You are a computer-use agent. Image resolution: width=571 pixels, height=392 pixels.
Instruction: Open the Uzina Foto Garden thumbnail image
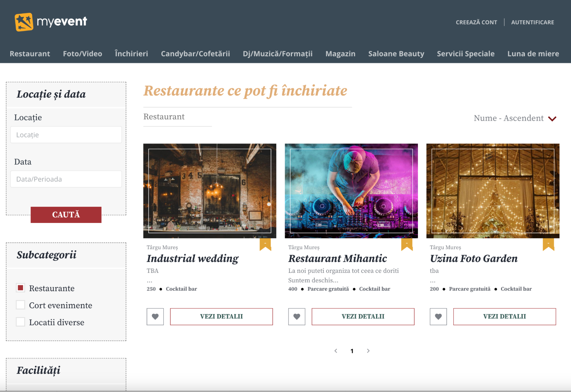pyautogui.click(x=493, y=191)
